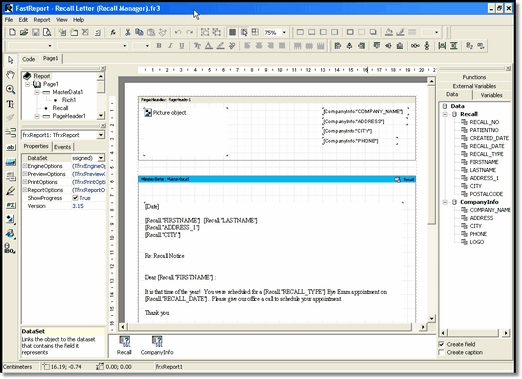
Task: Enable the Create field checkbox
Action: tap(442, 344)
